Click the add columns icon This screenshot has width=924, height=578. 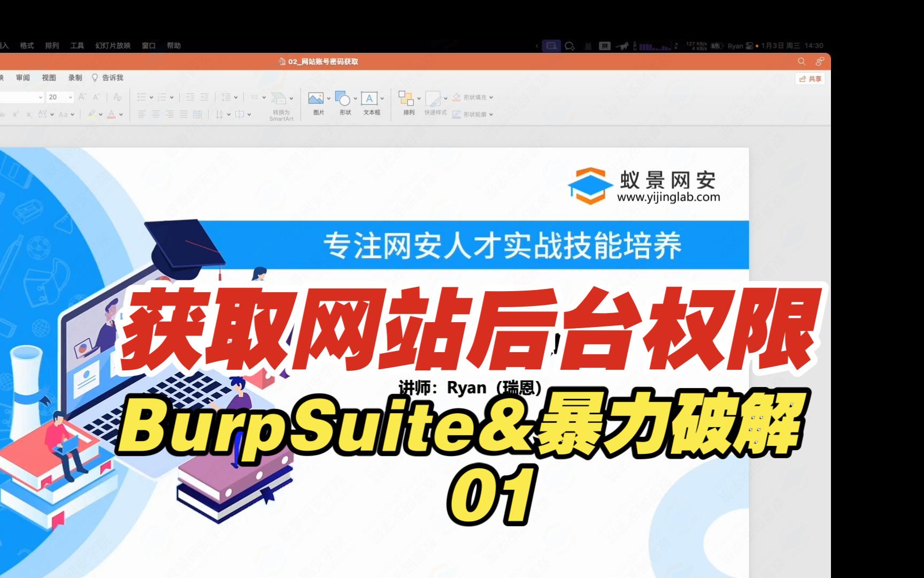coord(255,97)
